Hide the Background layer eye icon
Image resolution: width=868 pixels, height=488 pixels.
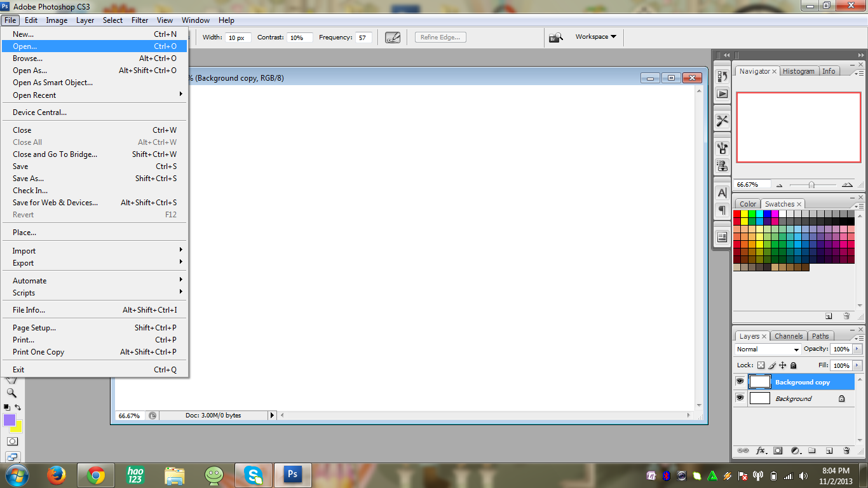pyautogui.click(x=740, y=398)
